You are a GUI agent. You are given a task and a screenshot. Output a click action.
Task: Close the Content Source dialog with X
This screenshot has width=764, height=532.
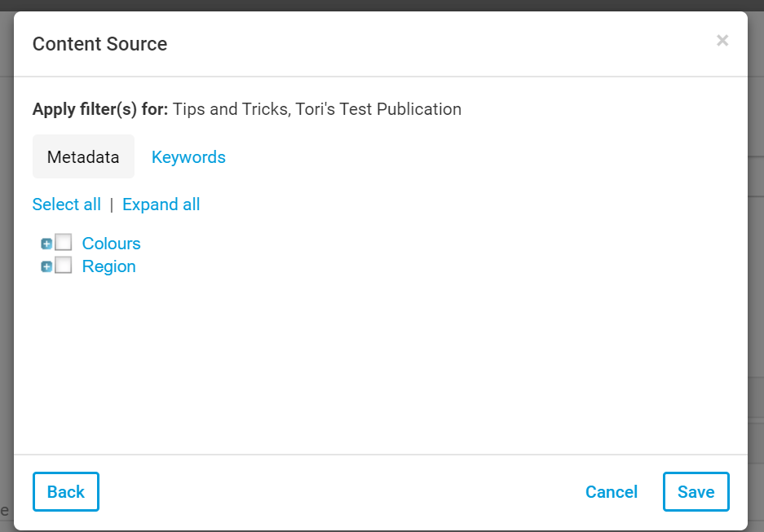[x=722, y=41]
